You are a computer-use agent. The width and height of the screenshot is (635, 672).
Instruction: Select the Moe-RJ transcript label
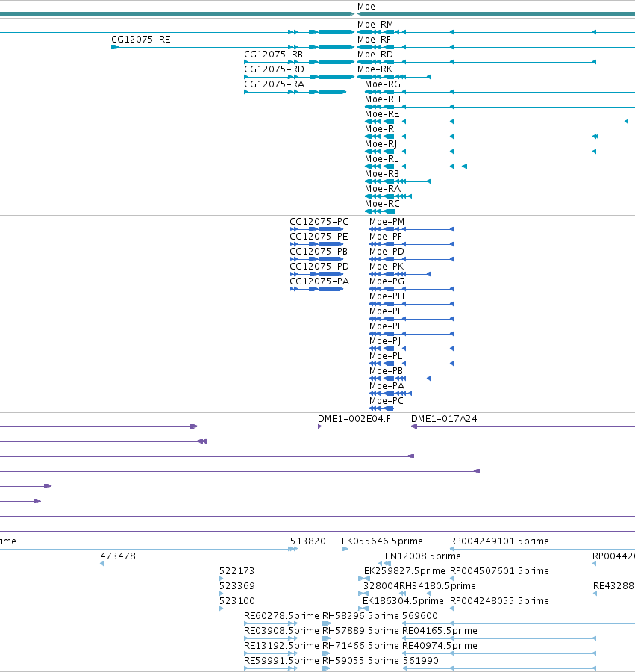pos(381,144)
